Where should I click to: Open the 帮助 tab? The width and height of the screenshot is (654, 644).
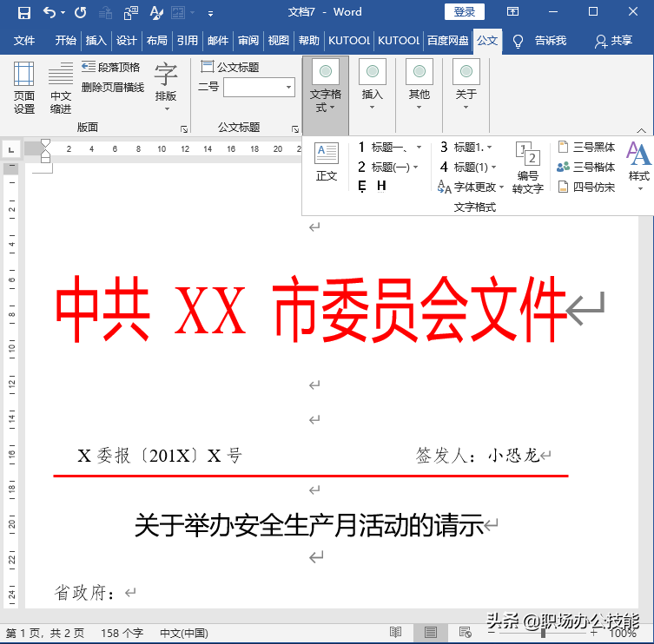click(308, 41)
